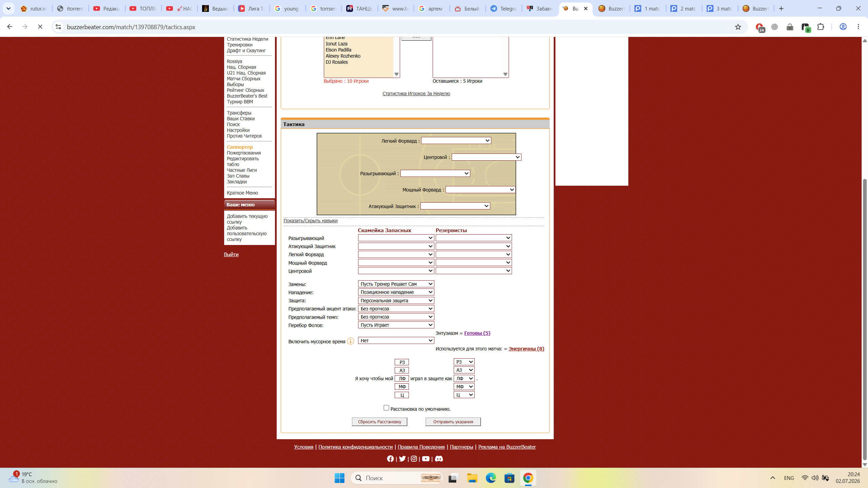The width and height of the screenshot is (868, 488).
Task: Open reserves dropdown for Центровой
Action: 474,271
